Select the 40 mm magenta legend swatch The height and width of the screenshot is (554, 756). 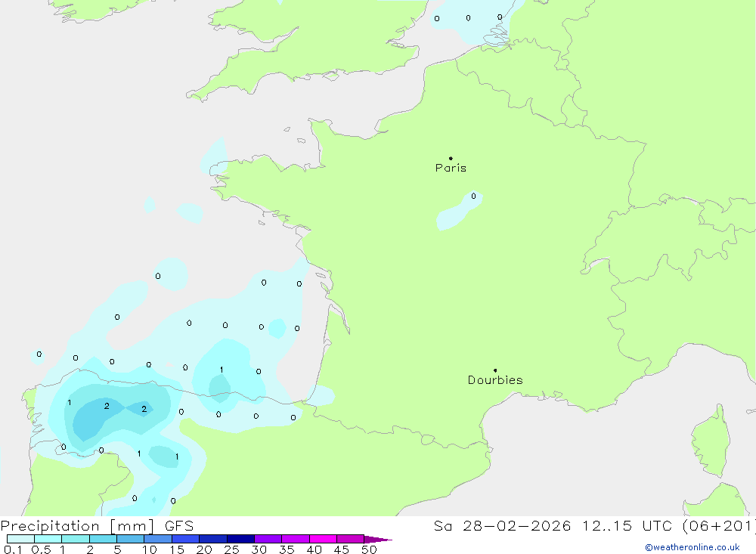coord(323,539)
